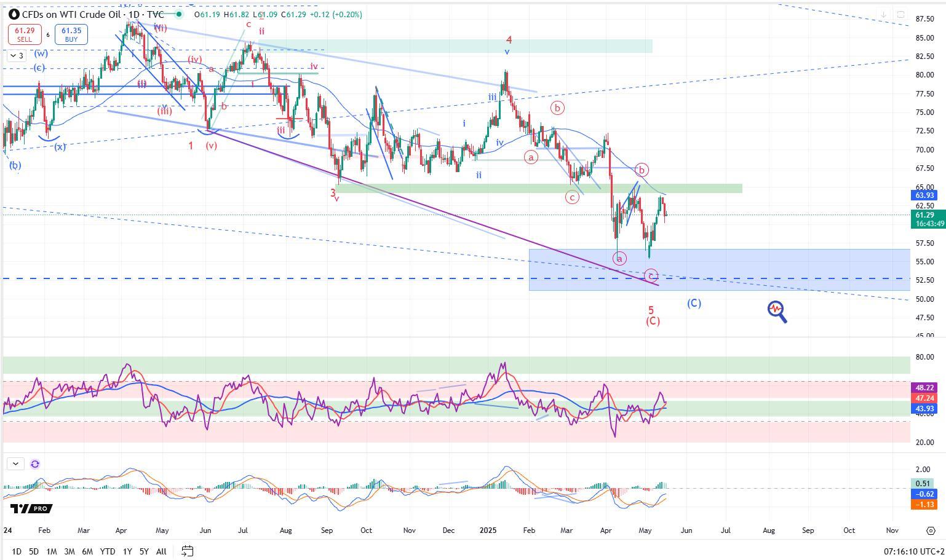Screen dimensions: 946x560
Task: Click the magnifier idea icon on chart
Action: pyautogui.click(x=777, y=311)
